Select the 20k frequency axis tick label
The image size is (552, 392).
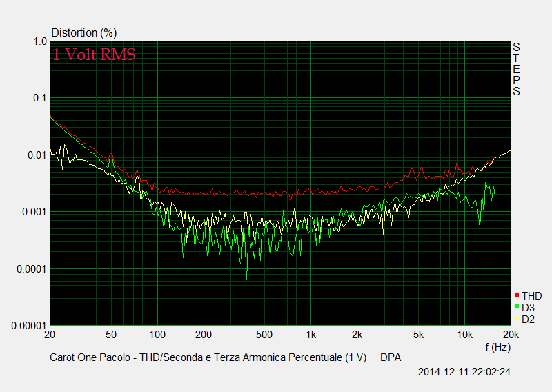click(x=502, y=335)
